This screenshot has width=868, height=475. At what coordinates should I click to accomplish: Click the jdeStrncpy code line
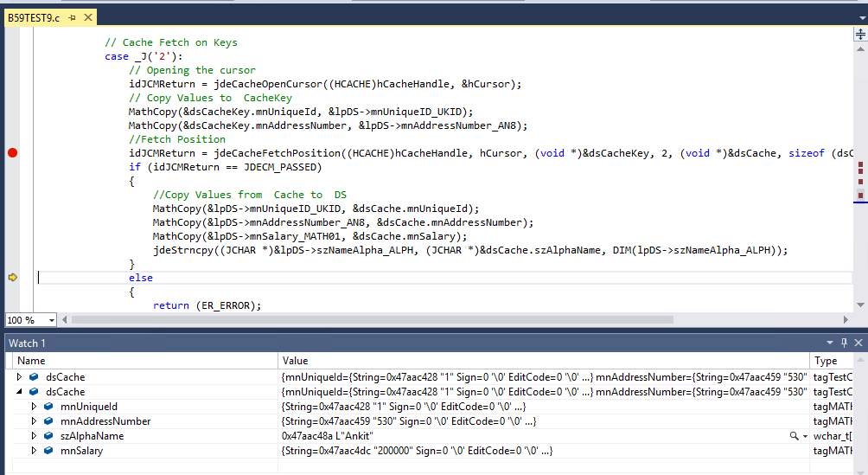click(x=470, y=250)
